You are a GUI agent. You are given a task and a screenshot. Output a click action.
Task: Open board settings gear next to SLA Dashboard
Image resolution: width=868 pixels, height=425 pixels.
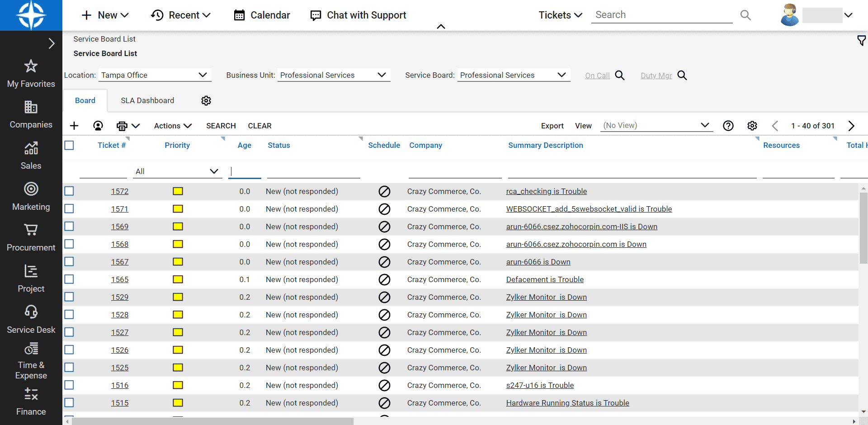(x=206, y=100)
